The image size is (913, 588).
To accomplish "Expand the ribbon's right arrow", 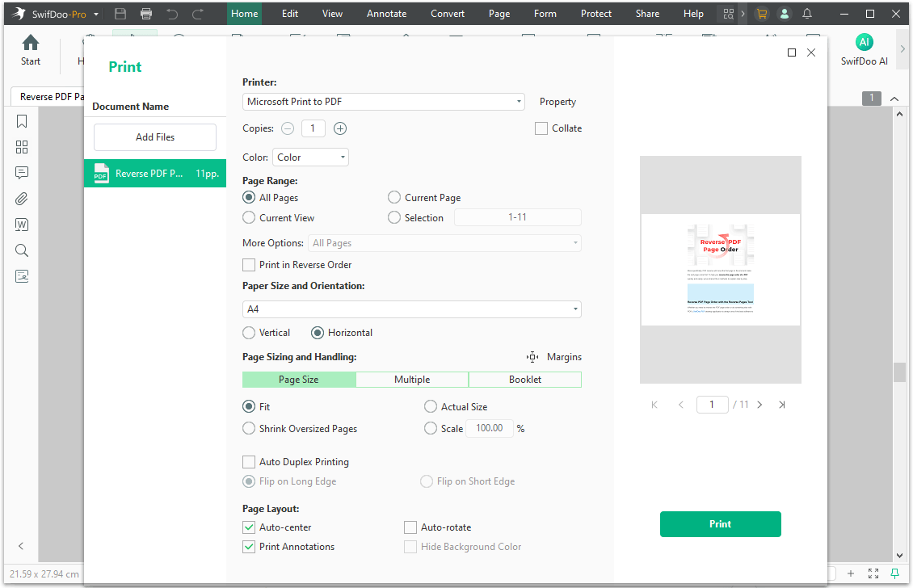I will coord(903,49).
